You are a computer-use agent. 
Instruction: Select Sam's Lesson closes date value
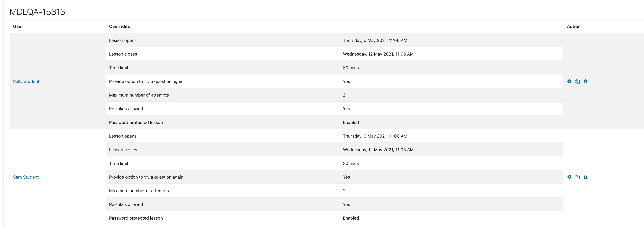378,150
